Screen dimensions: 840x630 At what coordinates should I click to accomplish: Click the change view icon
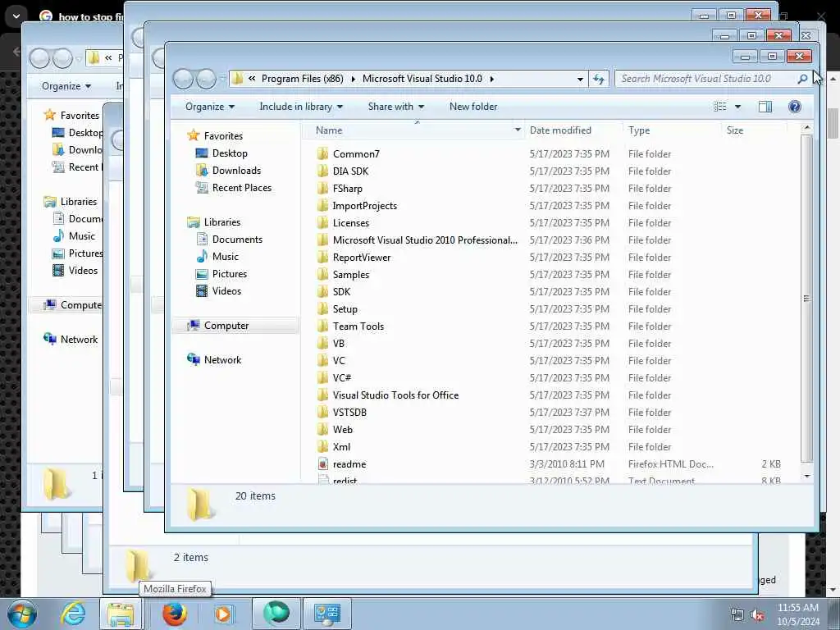[720, 107]
